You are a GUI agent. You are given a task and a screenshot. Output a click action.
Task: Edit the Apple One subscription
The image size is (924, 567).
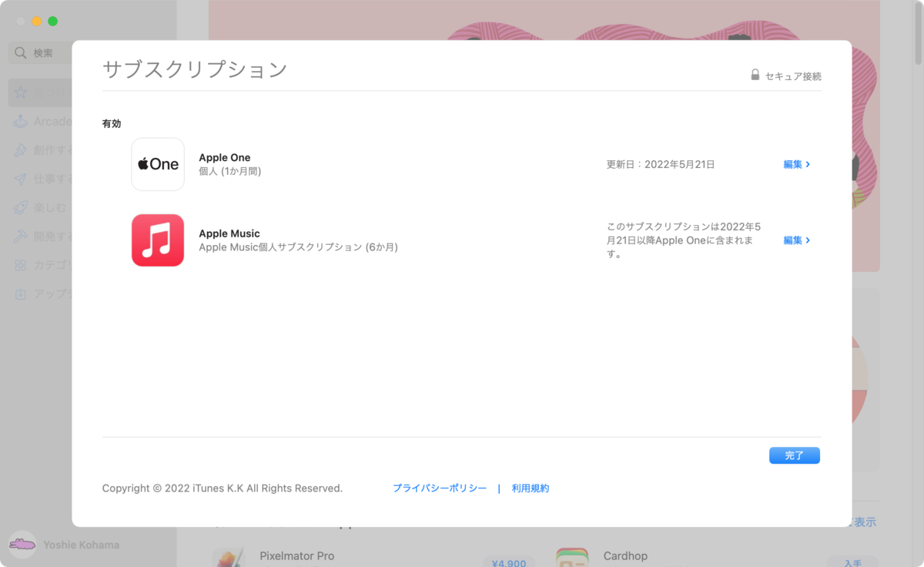pyautogui.click(x=796, y=164)
